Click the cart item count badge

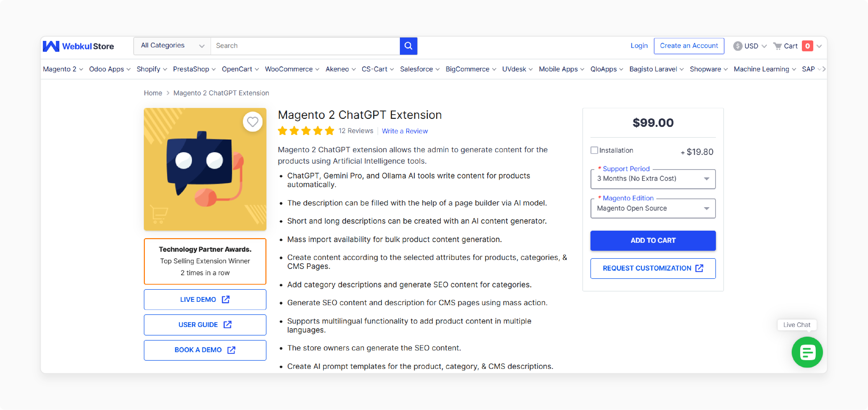pos(807,46)
